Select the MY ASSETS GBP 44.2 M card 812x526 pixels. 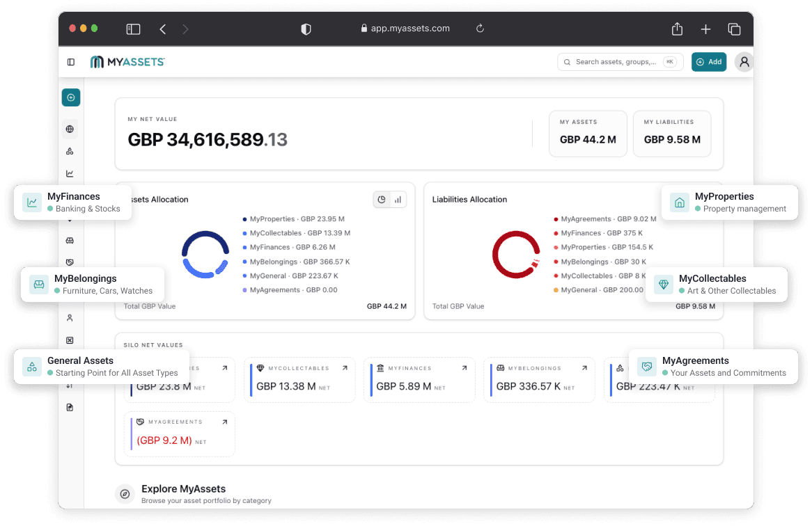tap(588, 134)
